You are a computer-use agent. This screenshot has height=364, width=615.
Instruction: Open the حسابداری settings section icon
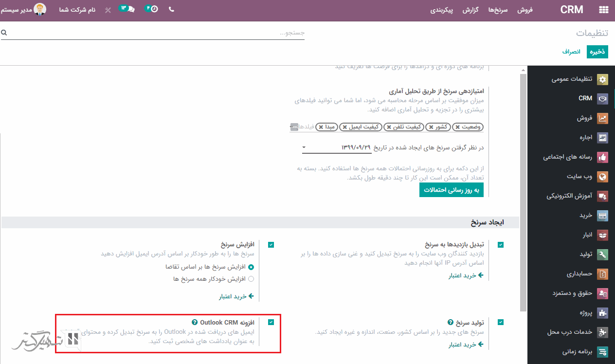coord(603,274)
